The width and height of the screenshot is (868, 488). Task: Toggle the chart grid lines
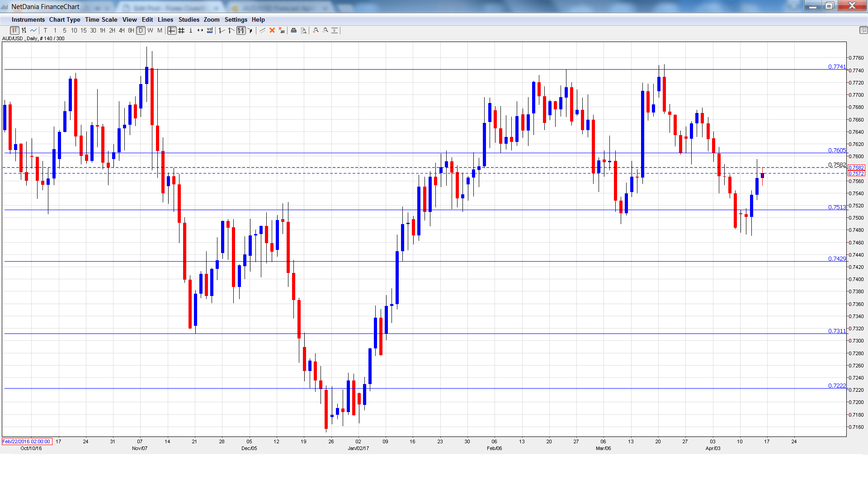(x=181, y=30)
